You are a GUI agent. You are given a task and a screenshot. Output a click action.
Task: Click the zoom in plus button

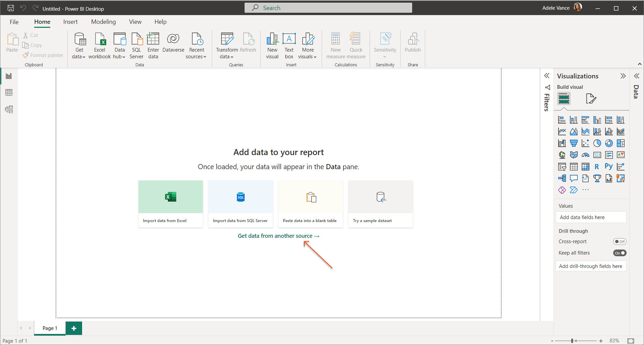click(x=601, y=341)
